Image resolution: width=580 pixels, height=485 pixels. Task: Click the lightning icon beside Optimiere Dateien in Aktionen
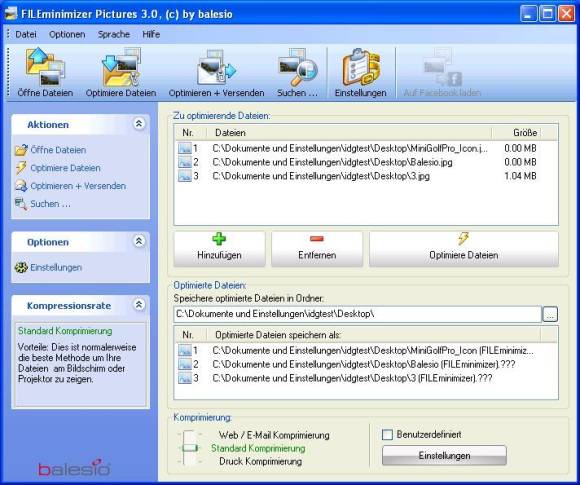(21, 168)
